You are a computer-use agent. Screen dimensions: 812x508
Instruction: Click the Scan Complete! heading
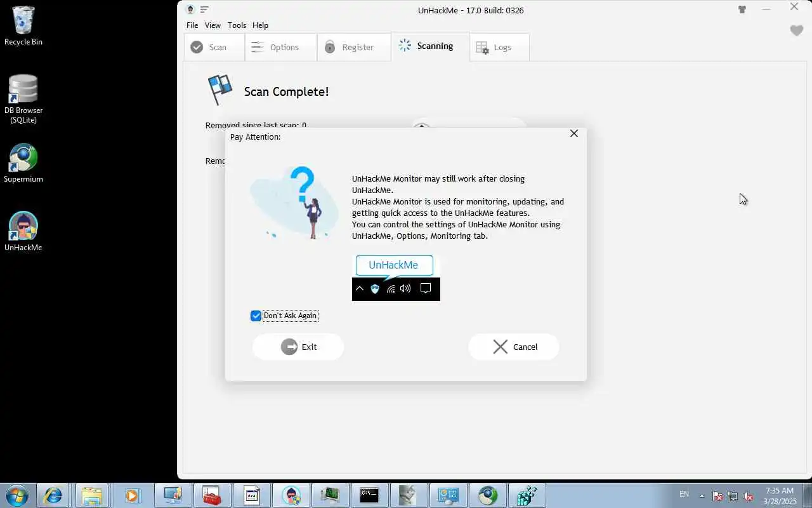click(x=286, y=91)
